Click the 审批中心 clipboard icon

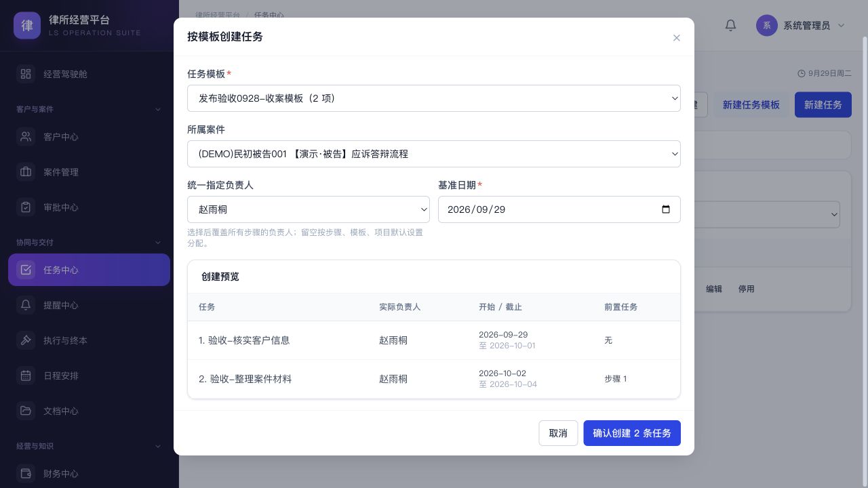26,207
